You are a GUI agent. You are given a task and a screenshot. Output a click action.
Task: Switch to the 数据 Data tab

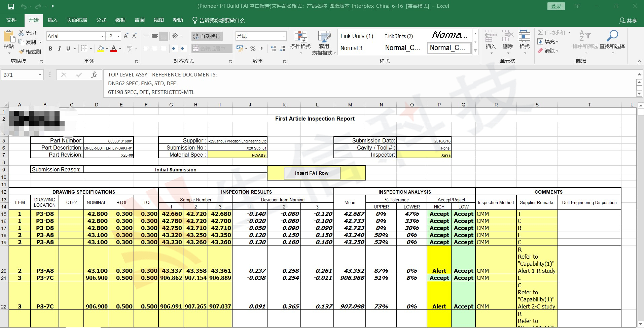tap(120, 20)
